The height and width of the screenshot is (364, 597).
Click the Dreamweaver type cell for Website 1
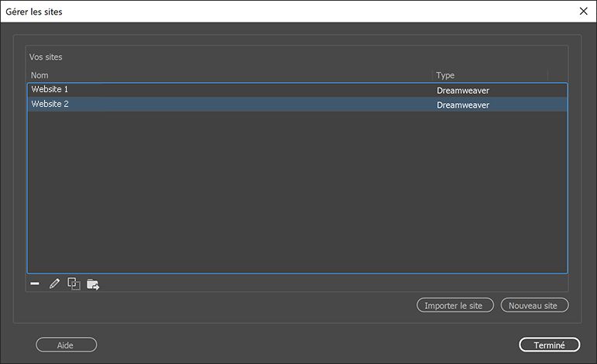pyautogui.click(x=463, y=91)
